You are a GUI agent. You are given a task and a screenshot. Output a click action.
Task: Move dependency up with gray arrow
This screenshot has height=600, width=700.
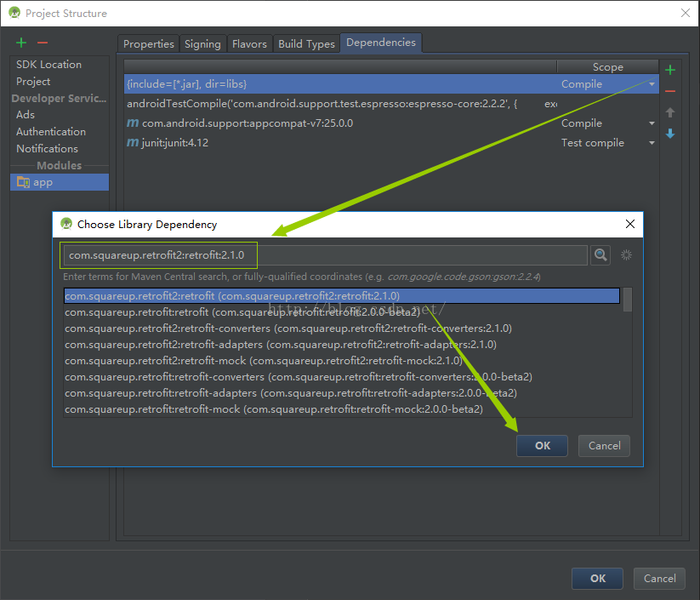pyautogui.click(x=670, y=112)
